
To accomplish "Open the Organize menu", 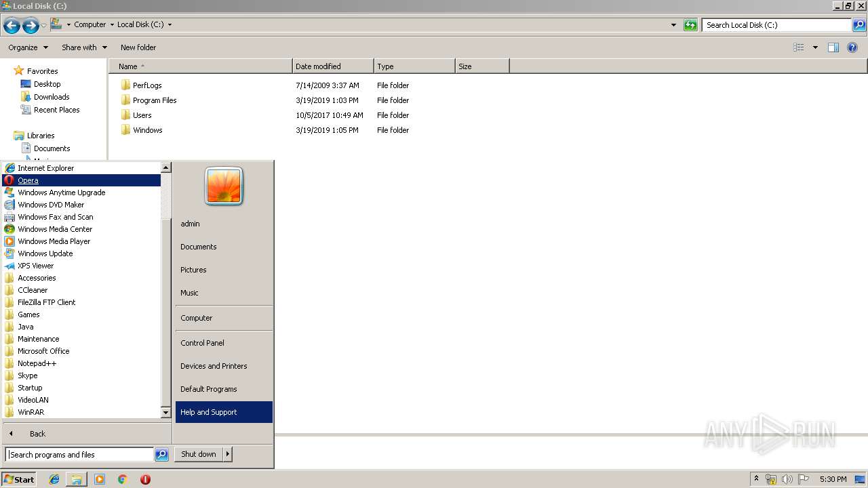I will [x=28, y=47].
